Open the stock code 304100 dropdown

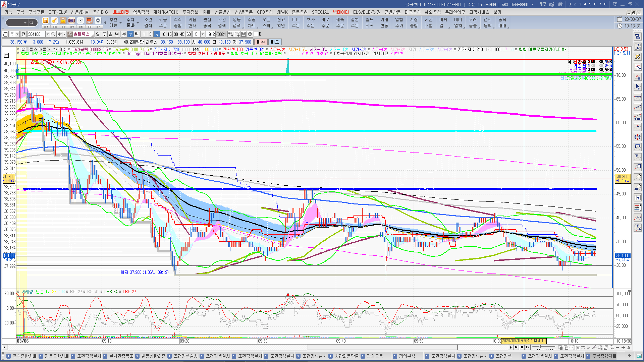point(47,34)
